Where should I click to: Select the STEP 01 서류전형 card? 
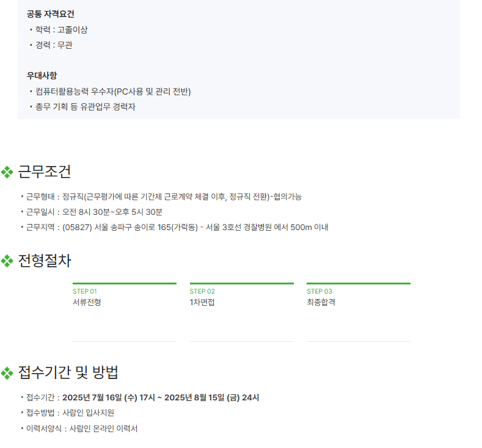click(124, 311)
